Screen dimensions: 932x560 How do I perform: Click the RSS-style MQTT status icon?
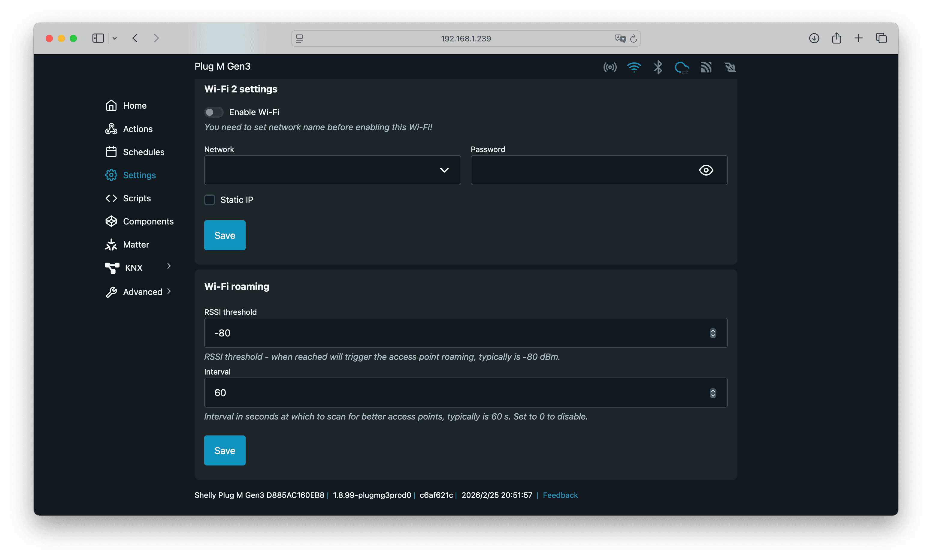(x=706, y=68)
